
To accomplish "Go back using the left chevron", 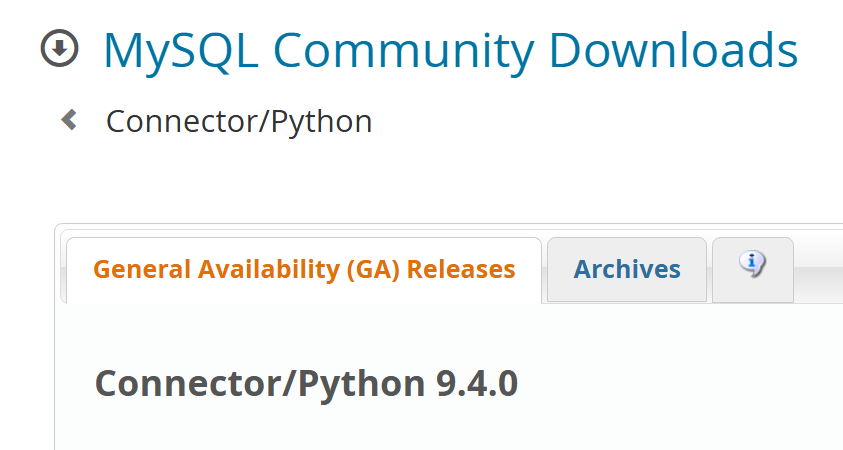I will 69,119.
